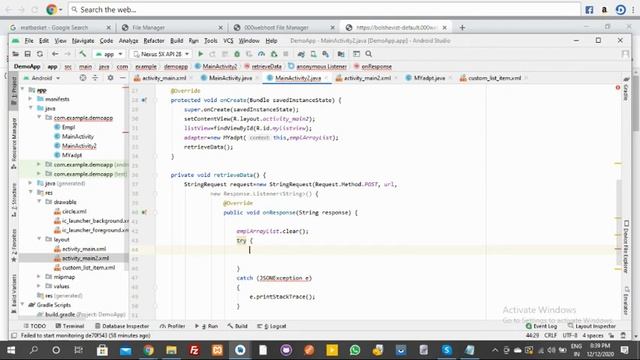Viewport: 640px width, 360px height.
Task: Click the Sync/Reload toolbar icon
Action: click(40, 54)
